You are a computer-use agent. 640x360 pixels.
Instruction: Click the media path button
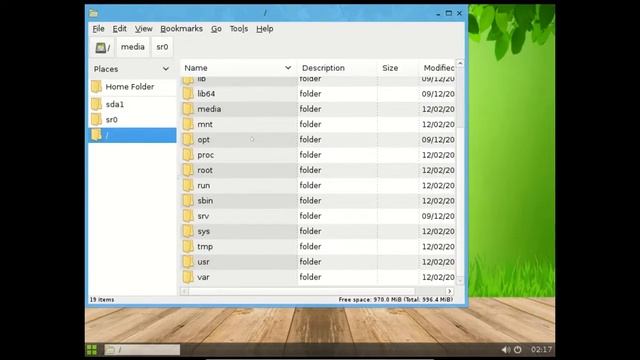point(133,47)
